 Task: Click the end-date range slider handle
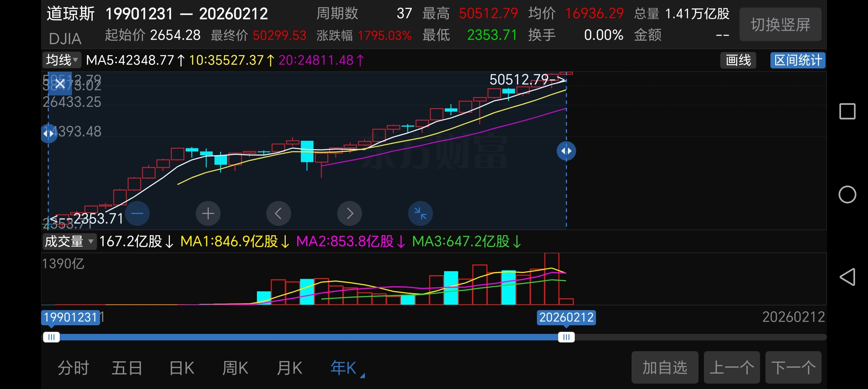click(x=566, y=337)
